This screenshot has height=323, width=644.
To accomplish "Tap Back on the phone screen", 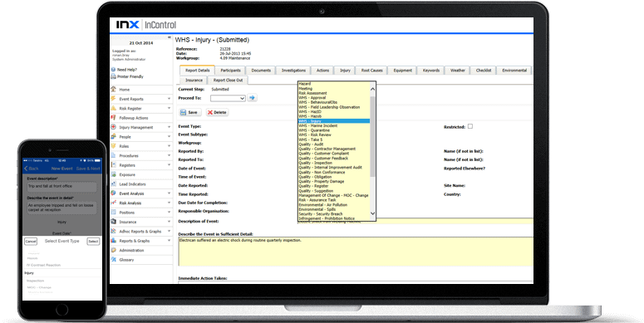I will click(32, 169).
